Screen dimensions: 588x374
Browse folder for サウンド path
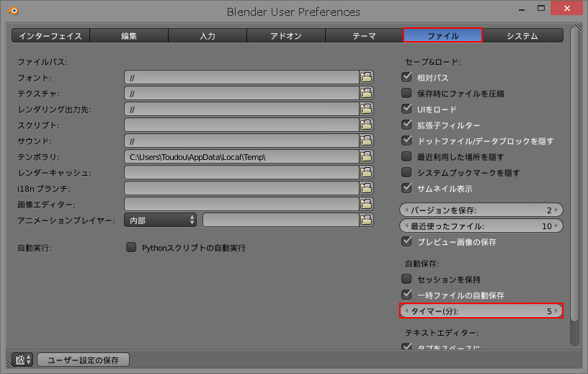(366, 141)
